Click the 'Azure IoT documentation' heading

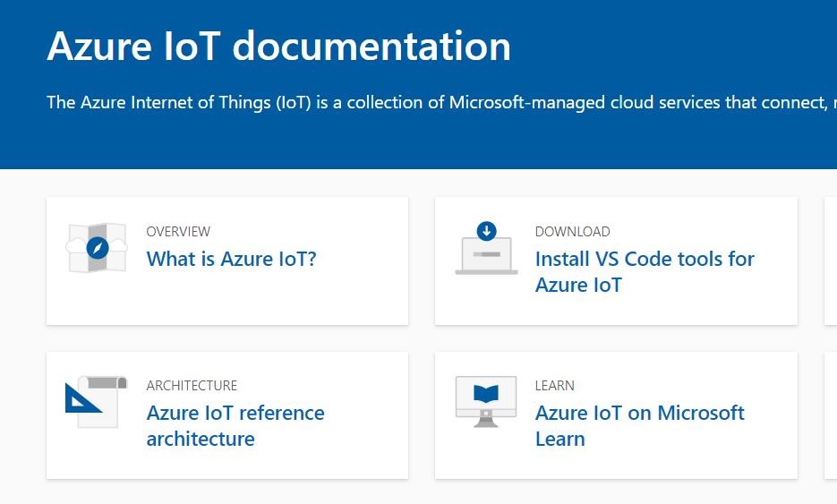(x=278, y=46)
